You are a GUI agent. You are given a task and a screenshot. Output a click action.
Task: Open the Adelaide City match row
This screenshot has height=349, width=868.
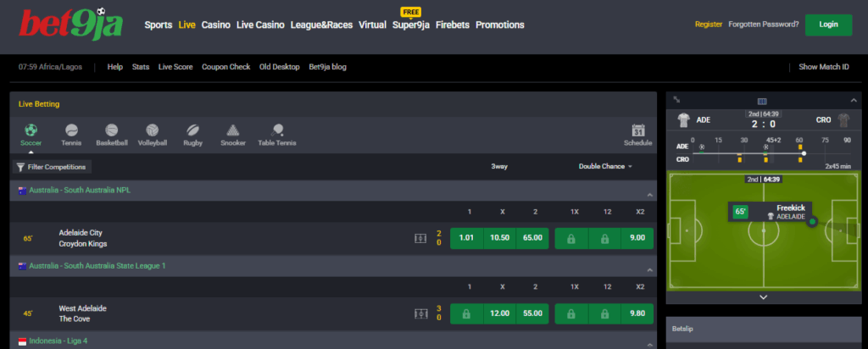[333, 238]
